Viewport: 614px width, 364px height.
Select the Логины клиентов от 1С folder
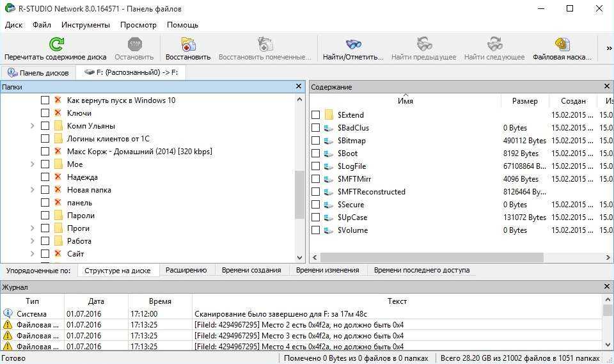coord(108,139)
